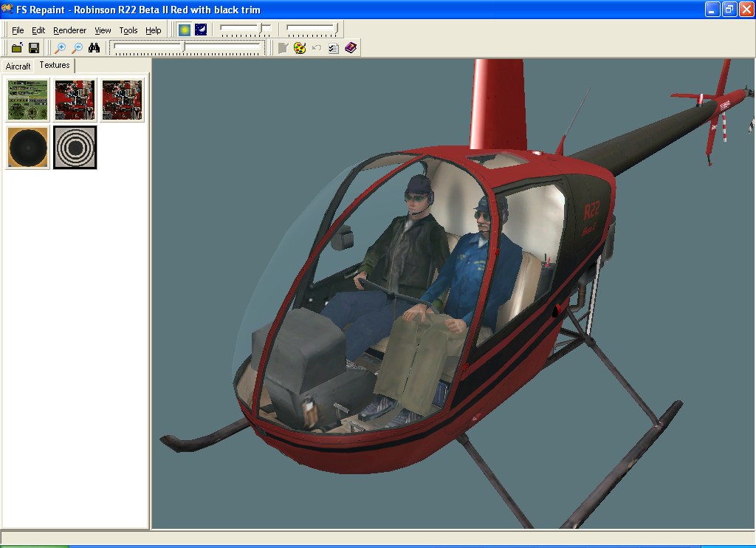This screenshot has width=756, height=548.
Task: Select the Textures tab
Action: 55,65
